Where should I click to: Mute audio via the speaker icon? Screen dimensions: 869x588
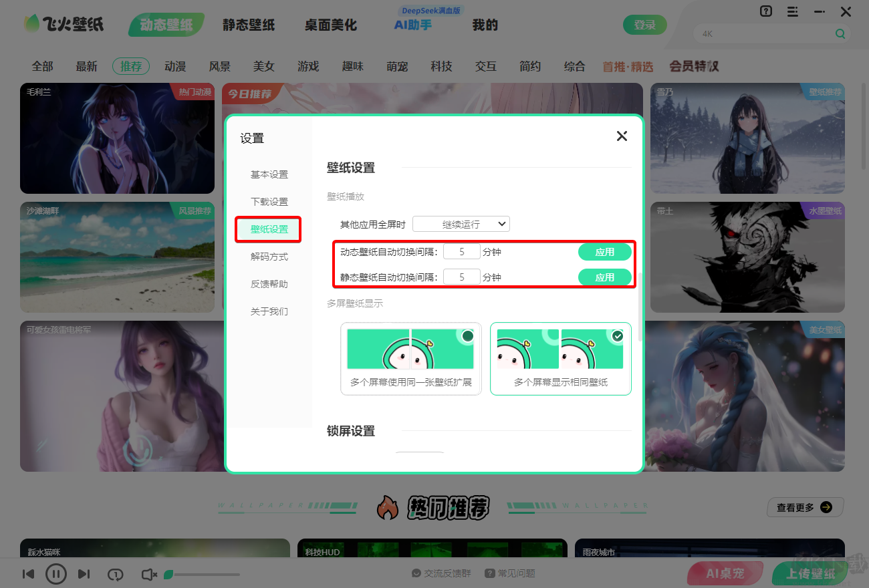[148, 573]
